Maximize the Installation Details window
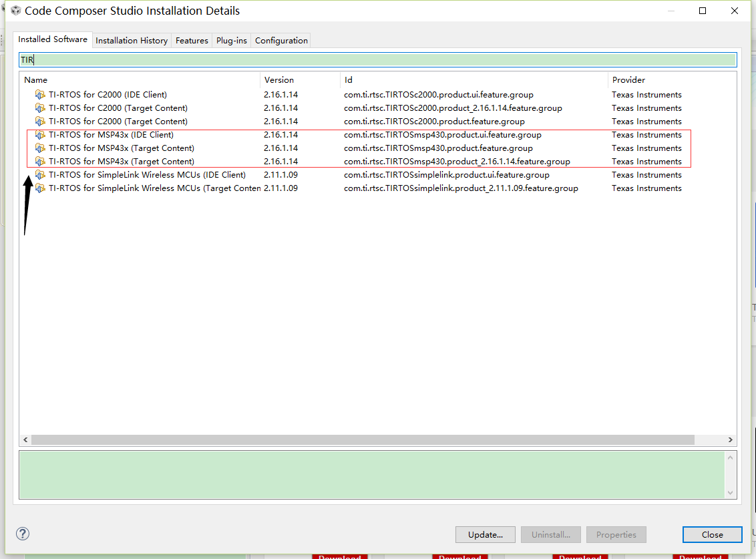This screenshot has width=756, height=559. [x=703, y=11]
